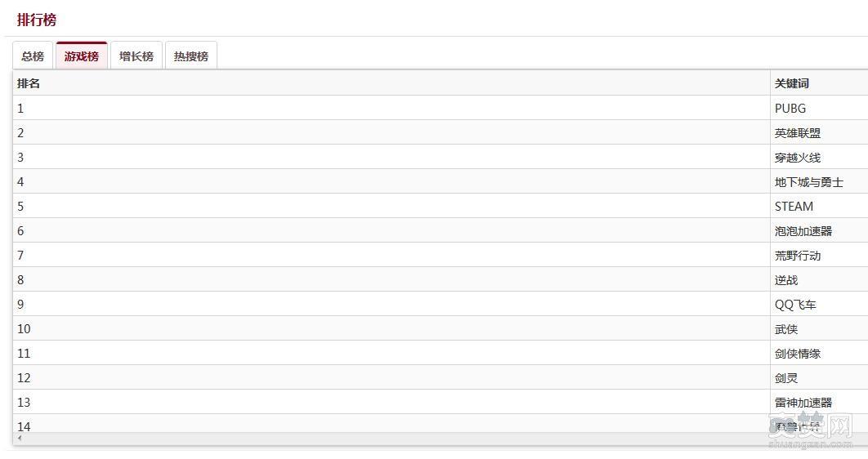Click the horizontal scrollbar left arrow
The width and height of the screenshot is (868, 459).
[20, 439]
